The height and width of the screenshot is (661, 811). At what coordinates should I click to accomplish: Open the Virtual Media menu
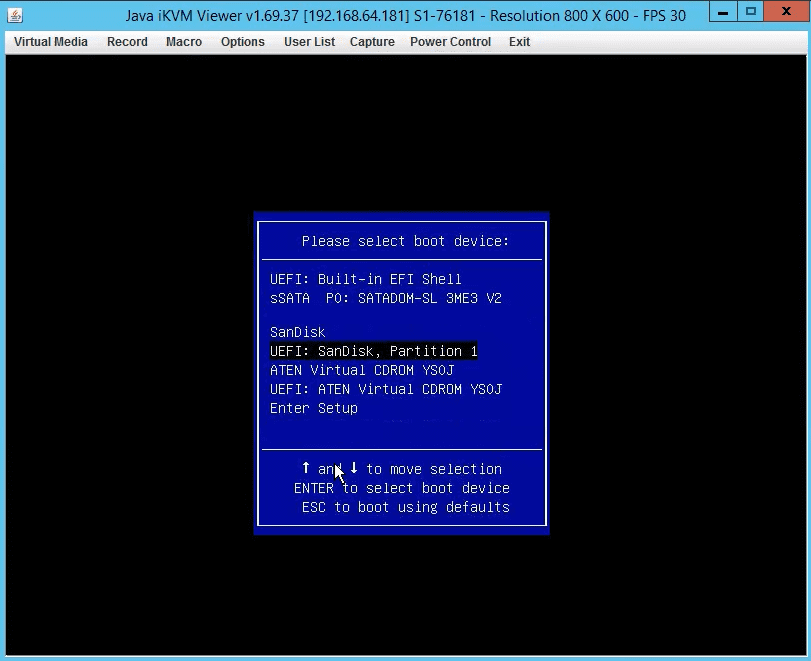click(x=50, y=42)
